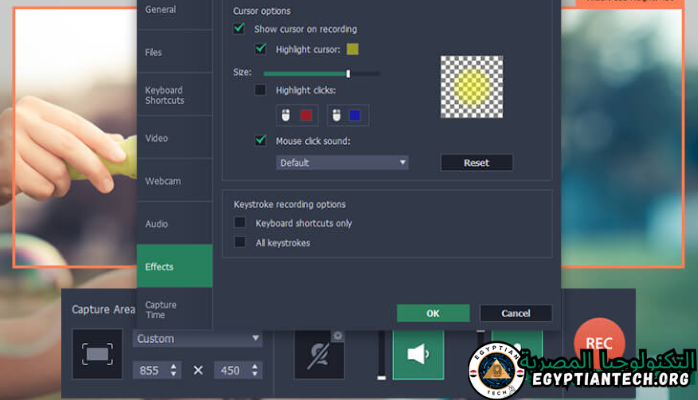Enable the Highlight clicks checkbox
This screenshot has width=698, height=400.
coord(260,90)
